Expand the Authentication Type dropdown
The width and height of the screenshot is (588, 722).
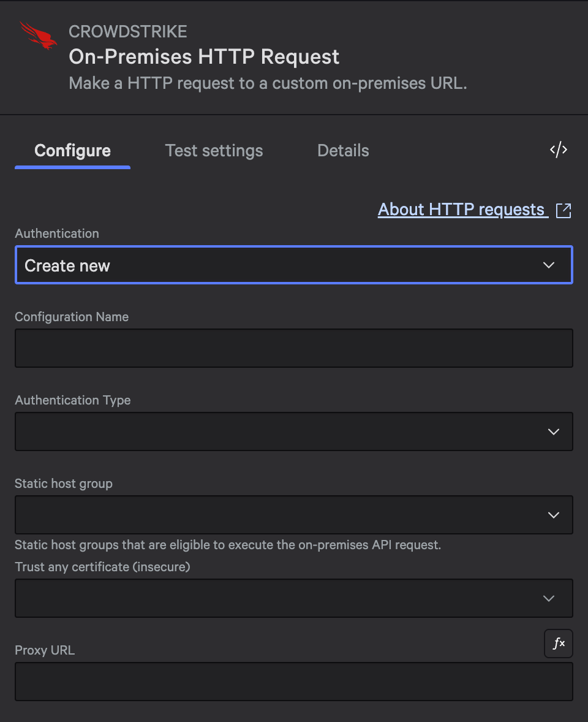tap(294, 431)
